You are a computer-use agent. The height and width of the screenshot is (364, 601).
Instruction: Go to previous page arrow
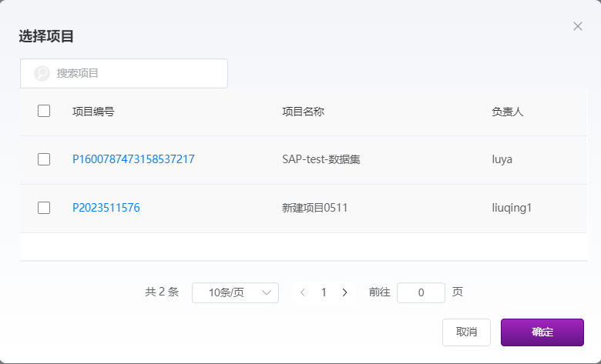[x=303, y=292]
